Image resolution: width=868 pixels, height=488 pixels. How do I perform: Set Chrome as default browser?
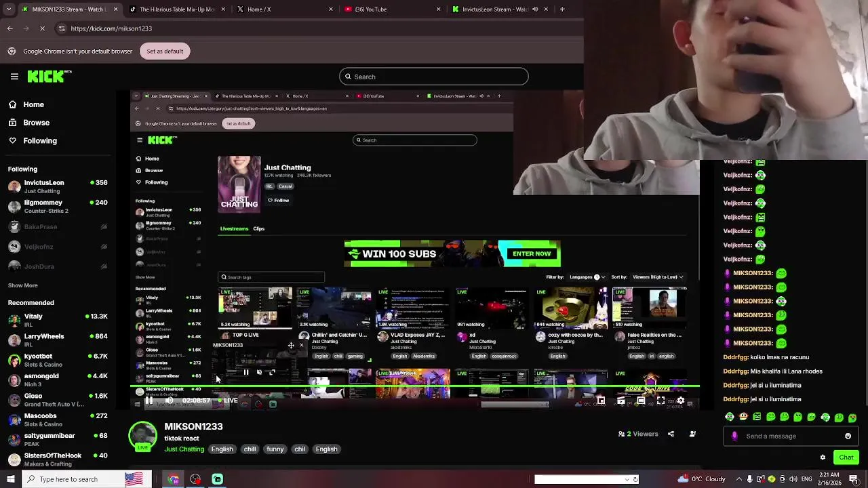click(165, 52)
